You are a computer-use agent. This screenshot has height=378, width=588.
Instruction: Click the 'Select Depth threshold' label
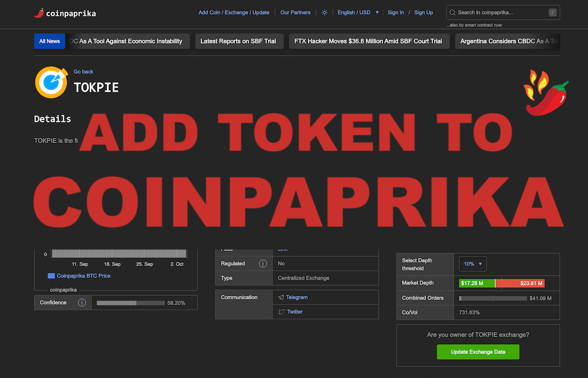pos(417,264)
